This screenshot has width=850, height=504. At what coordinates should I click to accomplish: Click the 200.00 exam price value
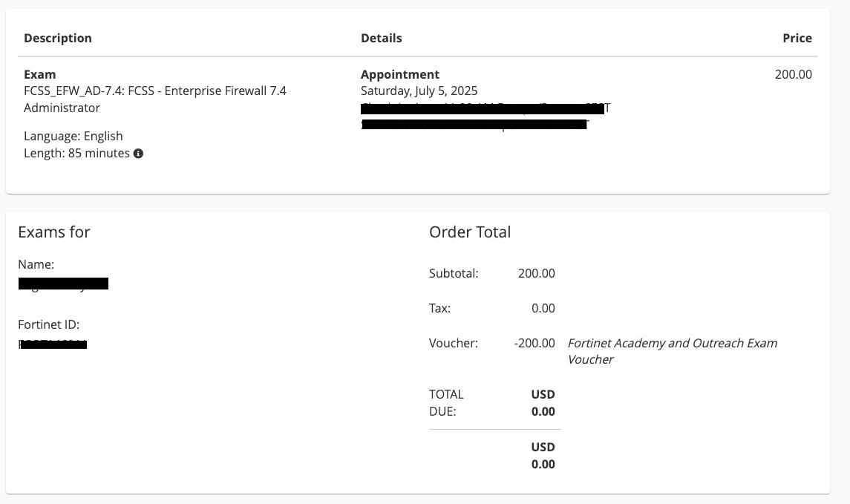click(793, 74)
